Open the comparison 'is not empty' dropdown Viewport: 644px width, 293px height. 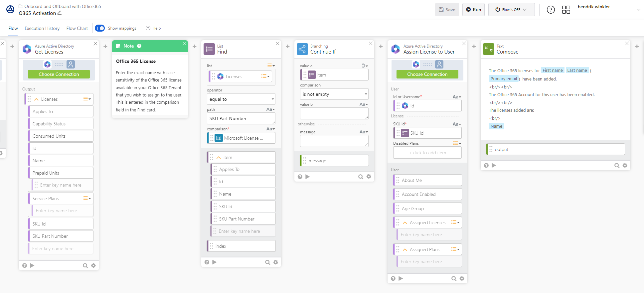(x=334, y=94)
